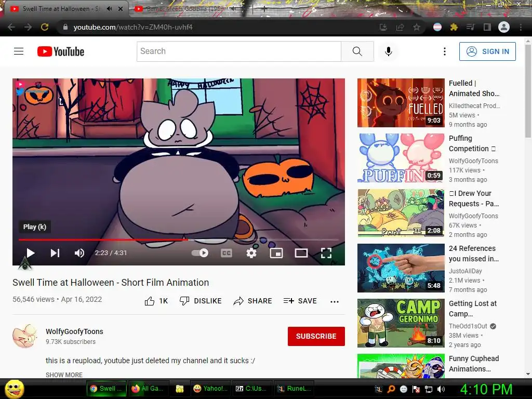
Task: Click the 4:10 PM taskbar clock
Action: (x=486, y=389)
